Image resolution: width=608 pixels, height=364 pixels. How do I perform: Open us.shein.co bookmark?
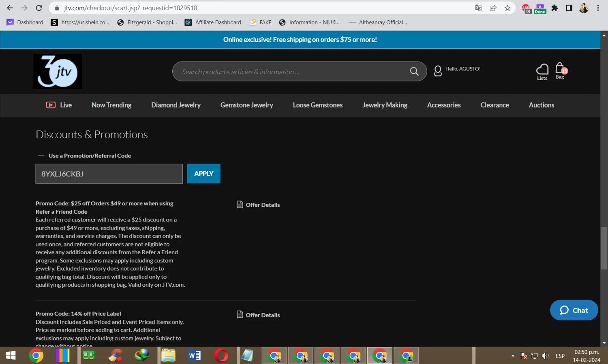click(x=80, y=22)
